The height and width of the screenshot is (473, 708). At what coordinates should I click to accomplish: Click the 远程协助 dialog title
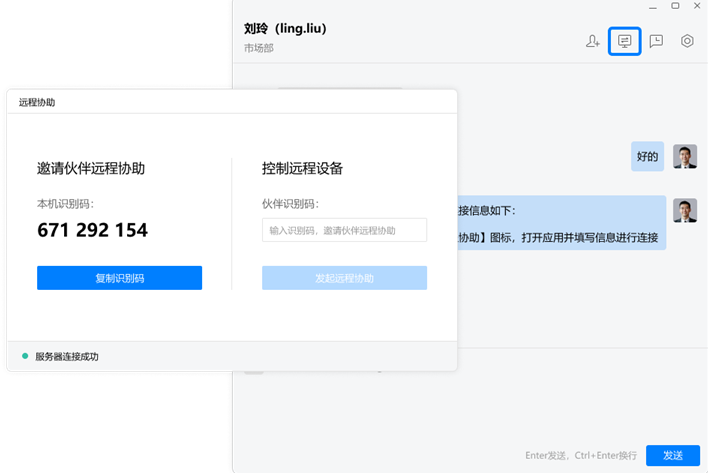point(37,102)
